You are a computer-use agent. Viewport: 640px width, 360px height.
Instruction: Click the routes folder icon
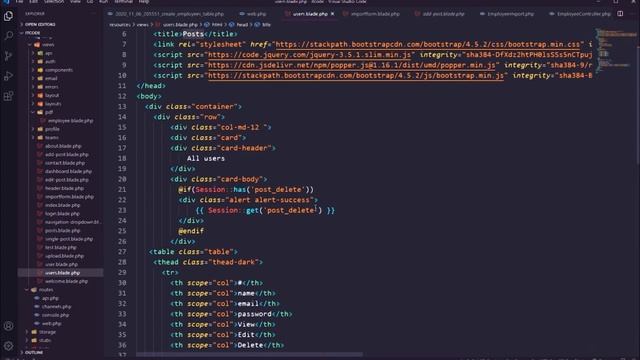(x=34, y=290)
